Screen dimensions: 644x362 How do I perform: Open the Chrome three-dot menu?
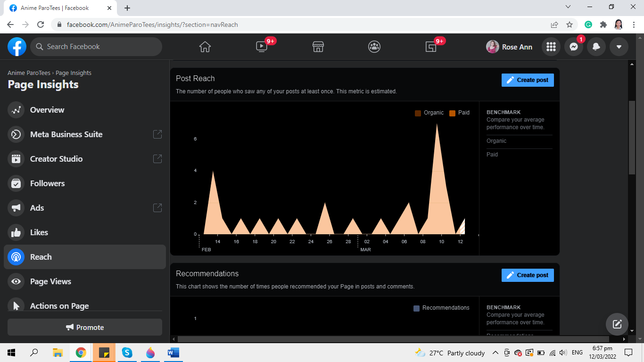tap(634, 25)
